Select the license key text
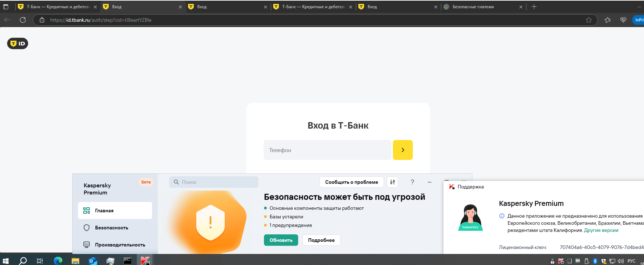The height and width of the screenshot is (265, 644). pos(602,247)
